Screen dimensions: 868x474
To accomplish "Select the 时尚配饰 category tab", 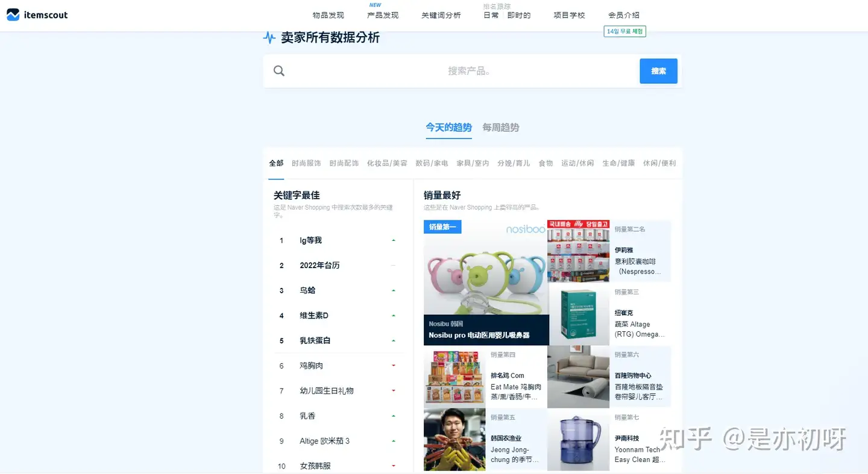I will (x=344, y=163).
